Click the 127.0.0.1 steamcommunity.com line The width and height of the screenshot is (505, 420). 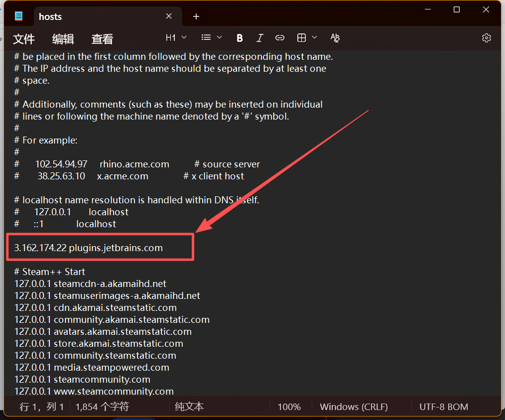(82, 380)
